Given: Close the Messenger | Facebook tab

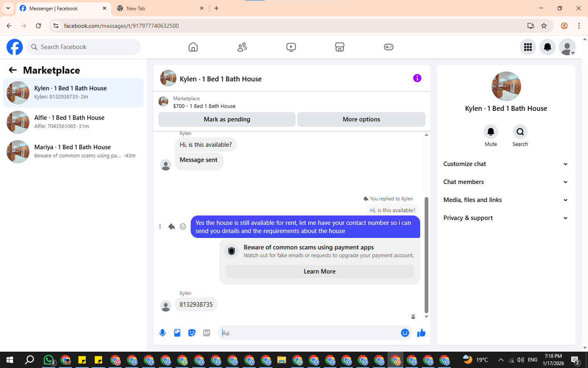Looking at the screenshot, I should point(105,8).
